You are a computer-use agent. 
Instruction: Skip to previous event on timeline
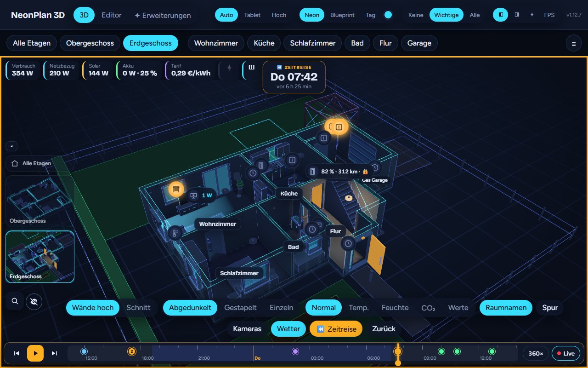coord(17,353)
